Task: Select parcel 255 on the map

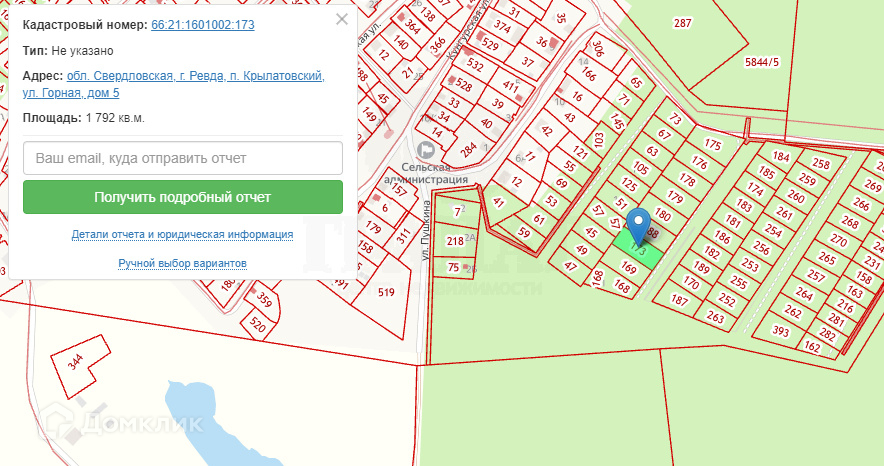Action: (x=738, y=282)
